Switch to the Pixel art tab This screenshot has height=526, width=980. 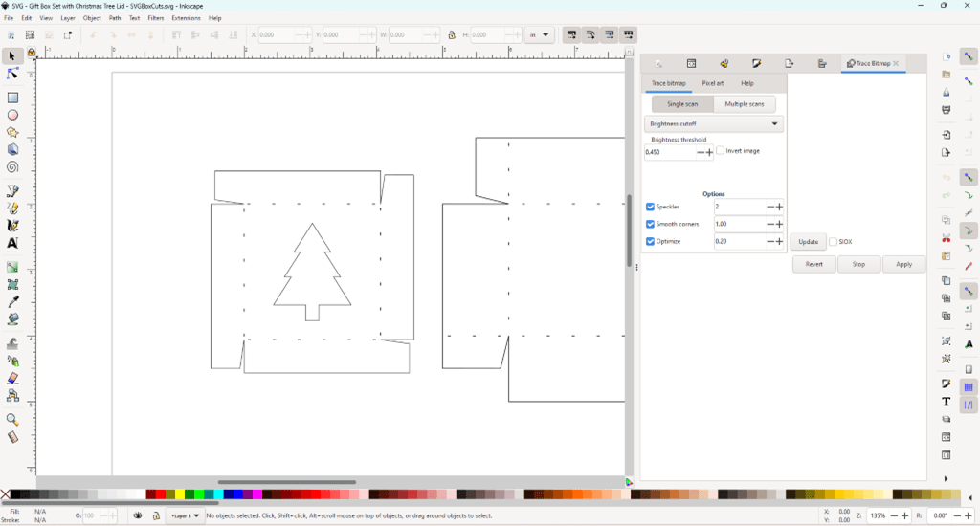click(712, 83)
